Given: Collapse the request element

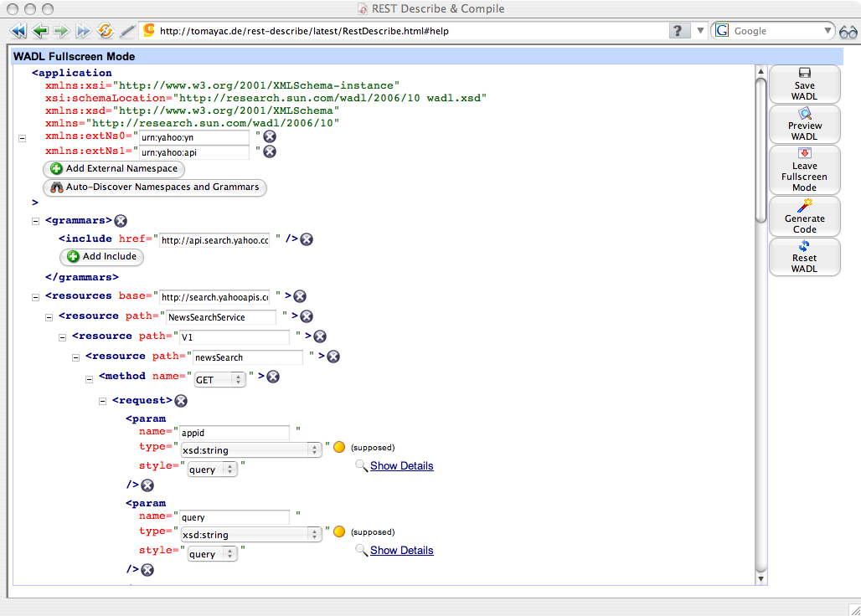Looking at the screenshot, I should 103,402.
